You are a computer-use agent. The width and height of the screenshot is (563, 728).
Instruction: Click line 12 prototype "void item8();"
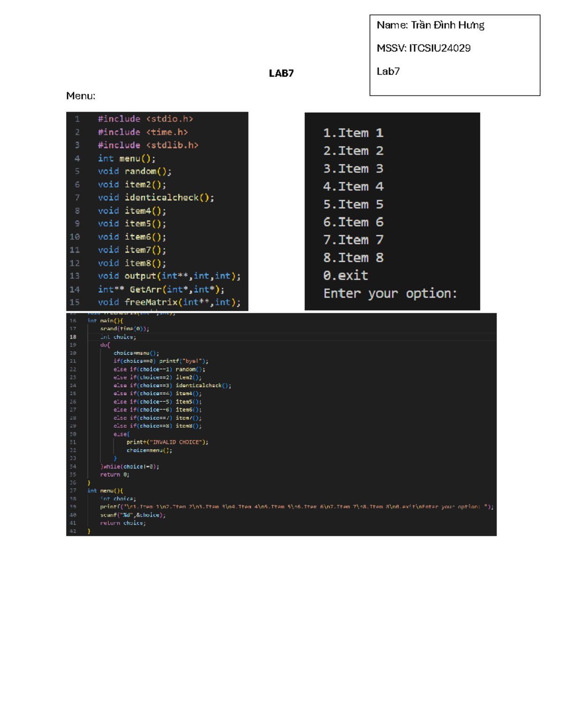132,263
